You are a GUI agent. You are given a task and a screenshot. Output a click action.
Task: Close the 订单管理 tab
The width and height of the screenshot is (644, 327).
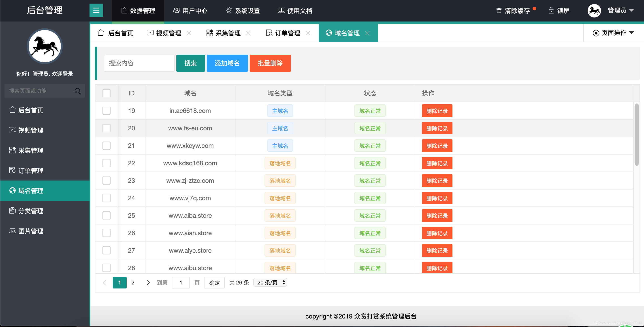pos(308,33)
